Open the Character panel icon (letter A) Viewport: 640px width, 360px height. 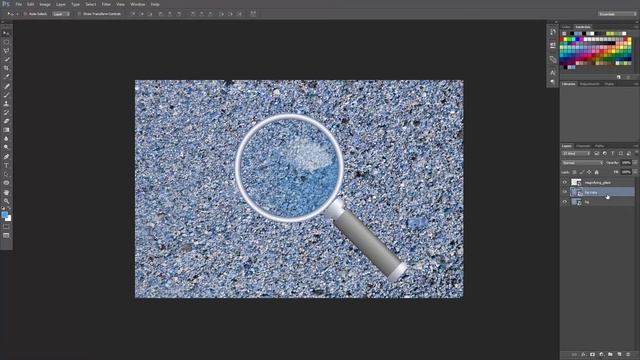click(553, 72)
